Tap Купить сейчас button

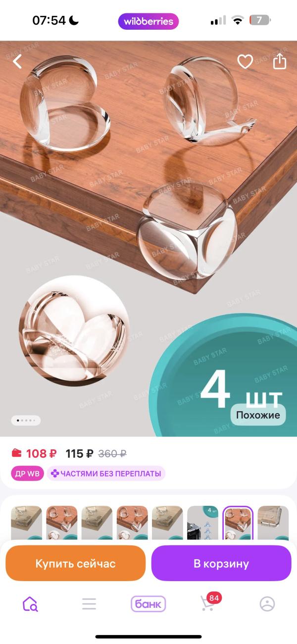(75, 563)
